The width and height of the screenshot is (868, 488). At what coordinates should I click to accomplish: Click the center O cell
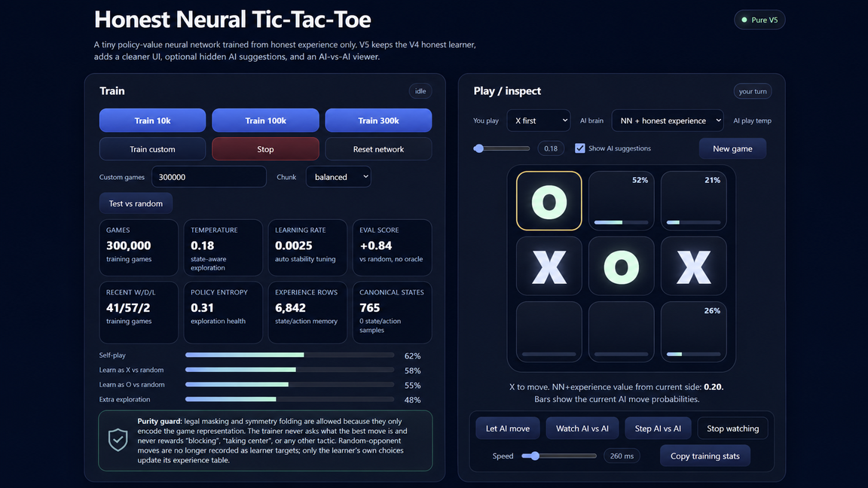(621, 266)
